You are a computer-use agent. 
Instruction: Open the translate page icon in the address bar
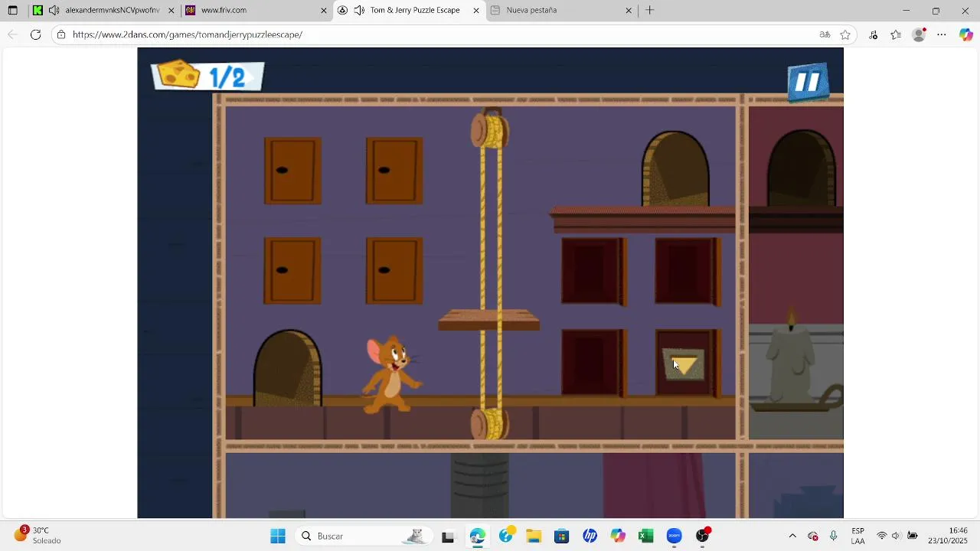point(825,34)
